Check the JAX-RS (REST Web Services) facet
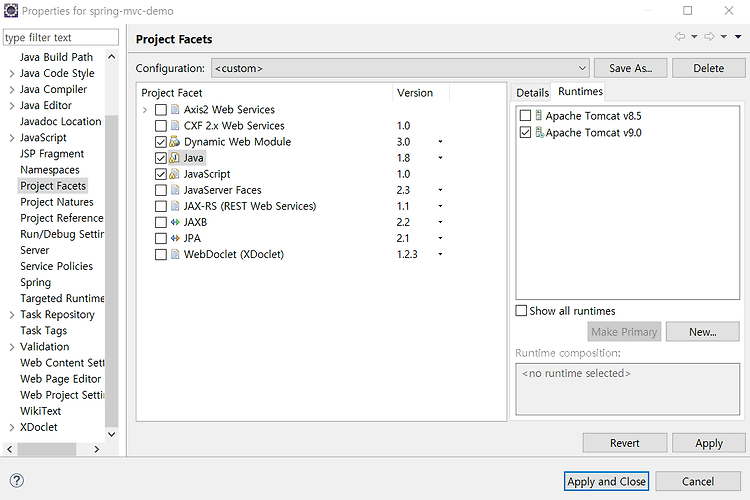The image size is (750, 500). point(161,206)
